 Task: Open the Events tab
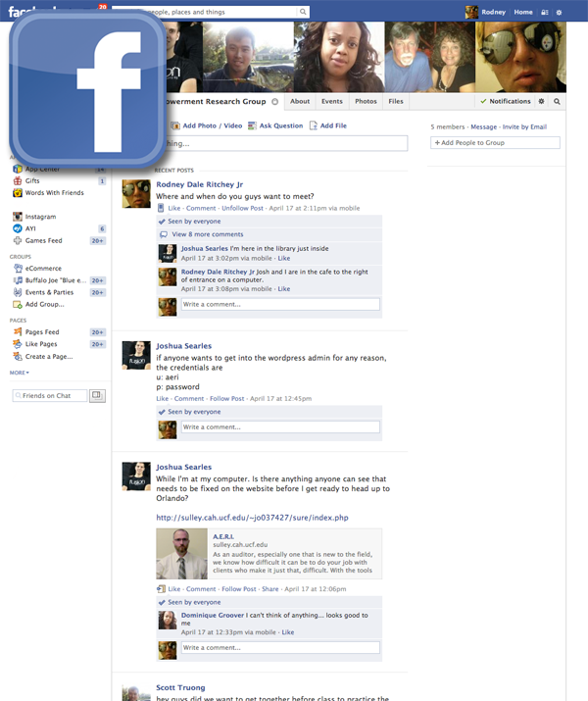click(x=332, y=102)
